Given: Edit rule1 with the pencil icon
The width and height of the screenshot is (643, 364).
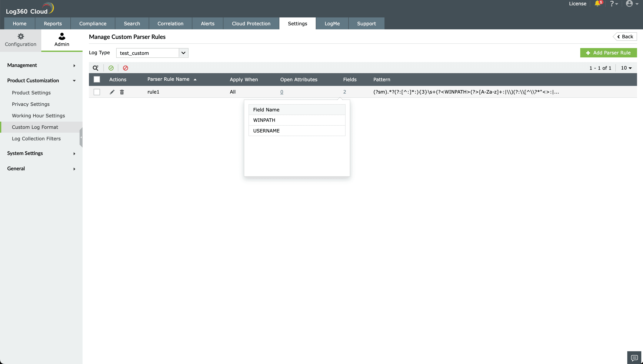Looking at the screenshot, I should point(112,92).
